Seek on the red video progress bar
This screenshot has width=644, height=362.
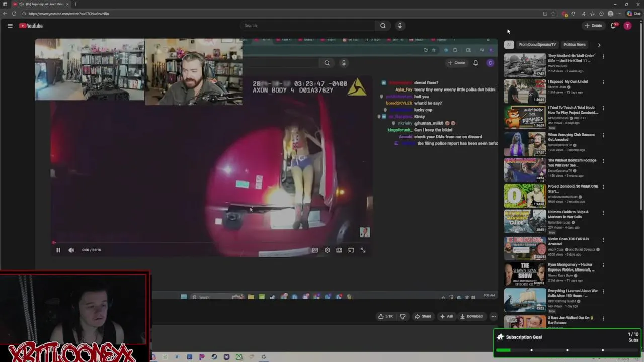click(x=211, y=243)
